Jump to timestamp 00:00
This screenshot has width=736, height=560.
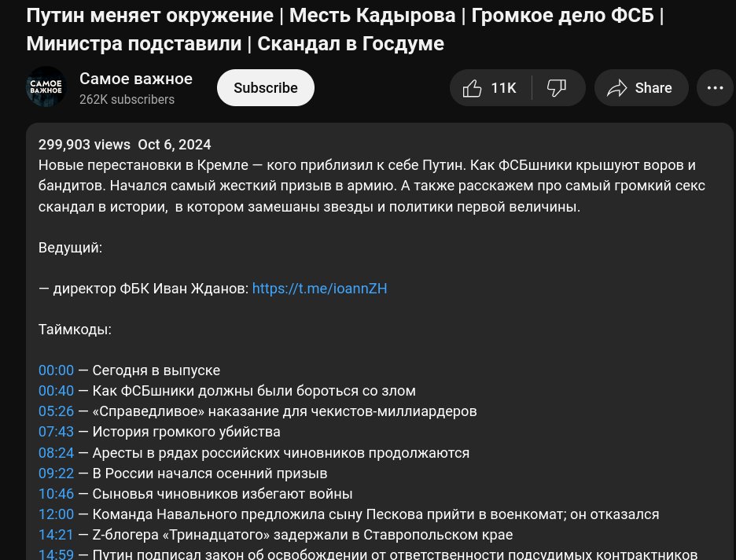click(x=56, y=370)
